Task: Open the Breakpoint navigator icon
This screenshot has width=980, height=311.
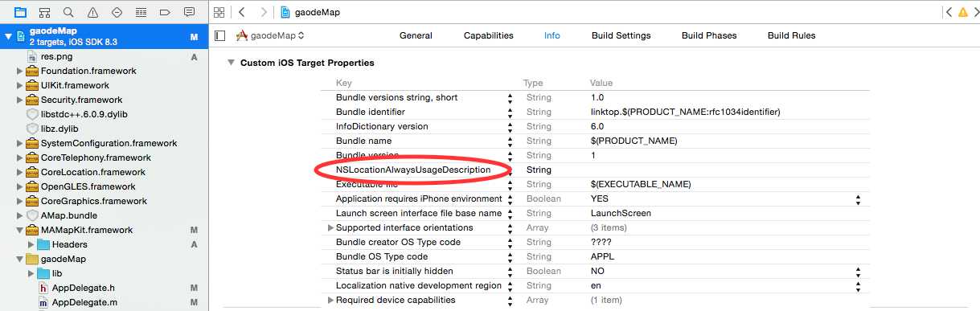Action: tap(165, 12)
